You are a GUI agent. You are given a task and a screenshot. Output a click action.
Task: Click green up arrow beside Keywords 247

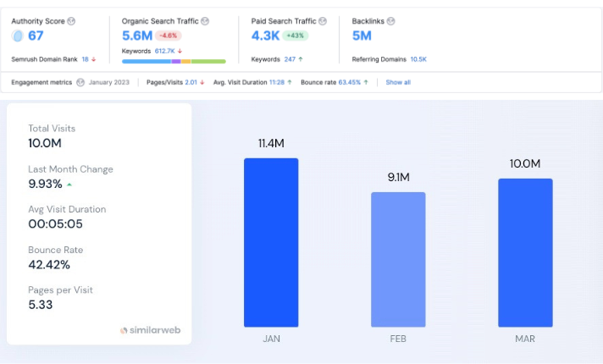coord(301,59)
